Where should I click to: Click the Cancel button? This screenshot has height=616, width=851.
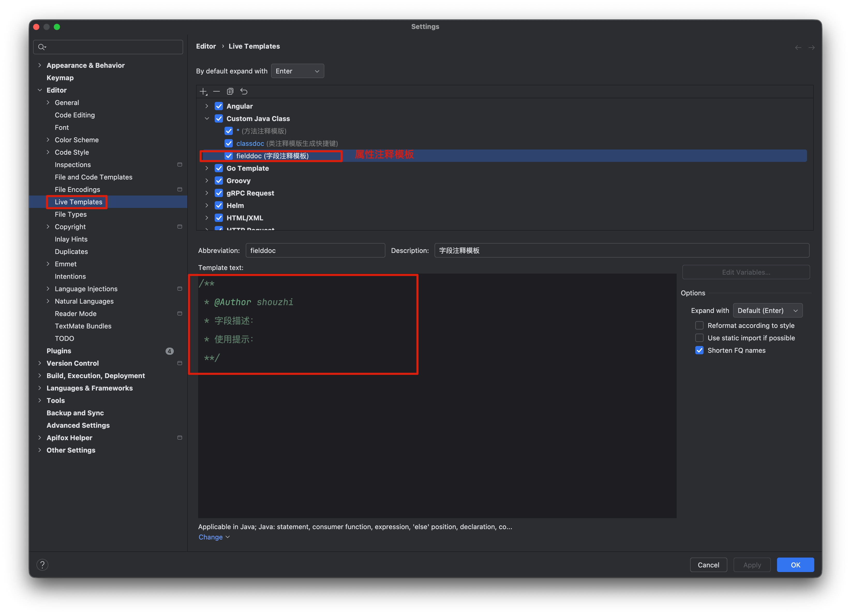point(708,565)
